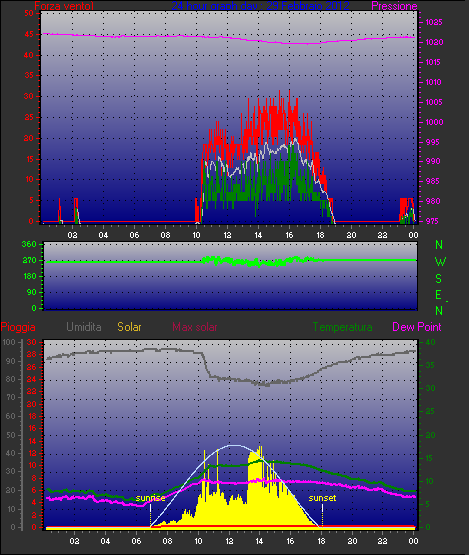
Task: Click the E compass direction label
Action: tap(439, 295)
